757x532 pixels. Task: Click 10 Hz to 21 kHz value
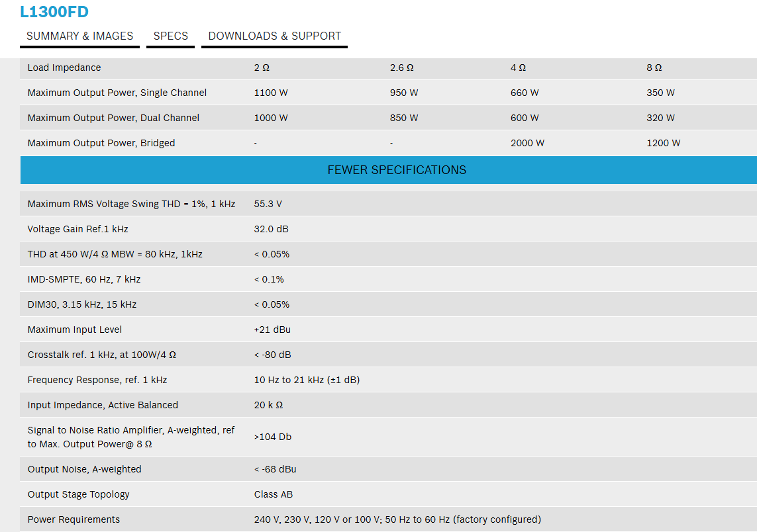click(307, 380)
